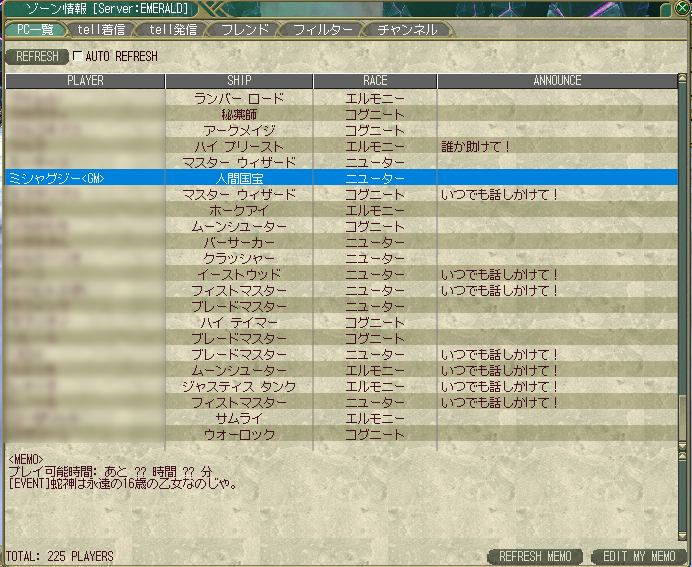
Task: Select the ジャスティス タンク row
Action: pyautogui.click(x=342, y=386)
